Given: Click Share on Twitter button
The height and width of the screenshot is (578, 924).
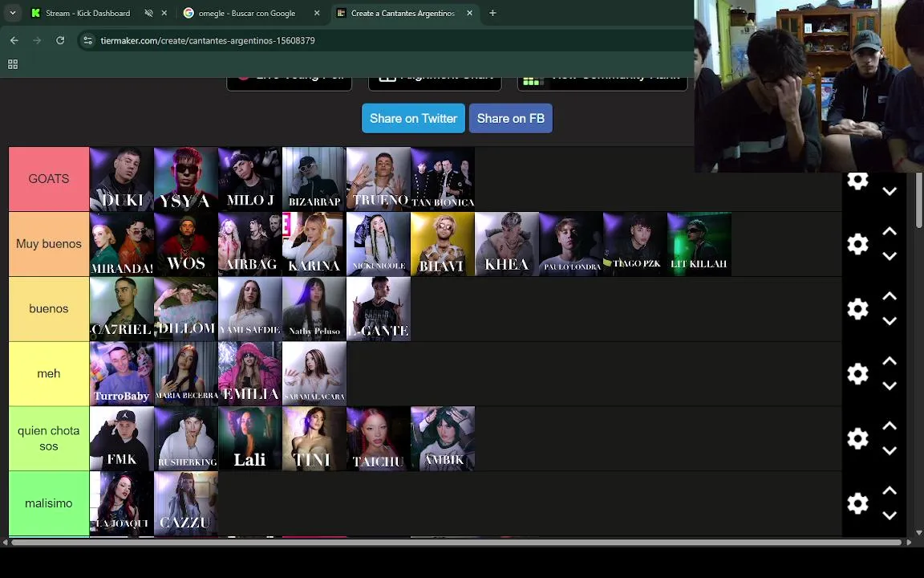Looking at the screenshot, I should click(x=413, y=118).
